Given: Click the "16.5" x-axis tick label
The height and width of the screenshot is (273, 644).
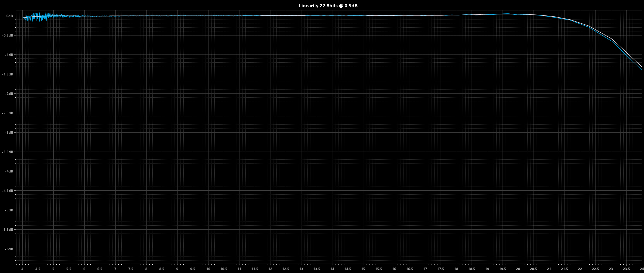Looking at the screenshot, I should coord(410,269).
